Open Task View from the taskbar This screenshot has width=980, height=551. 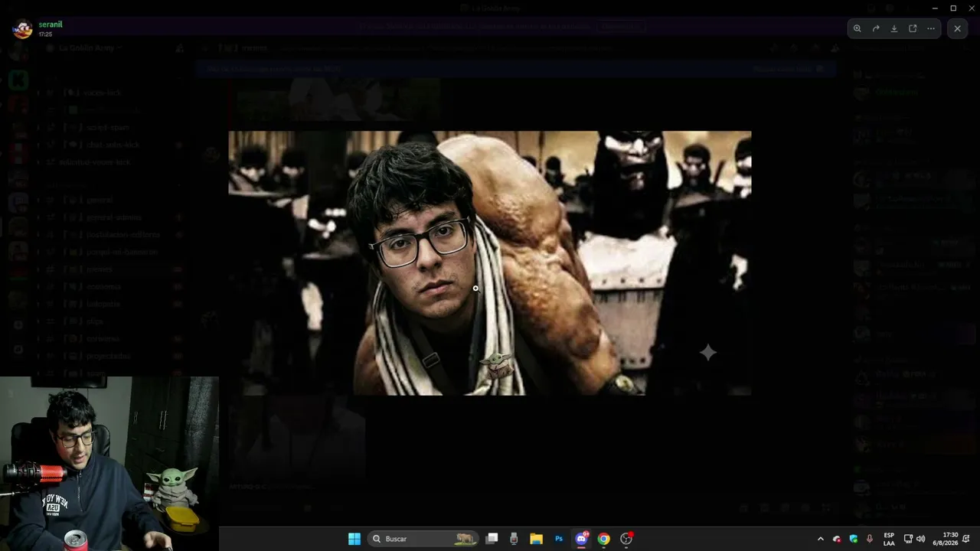point(492,539)
